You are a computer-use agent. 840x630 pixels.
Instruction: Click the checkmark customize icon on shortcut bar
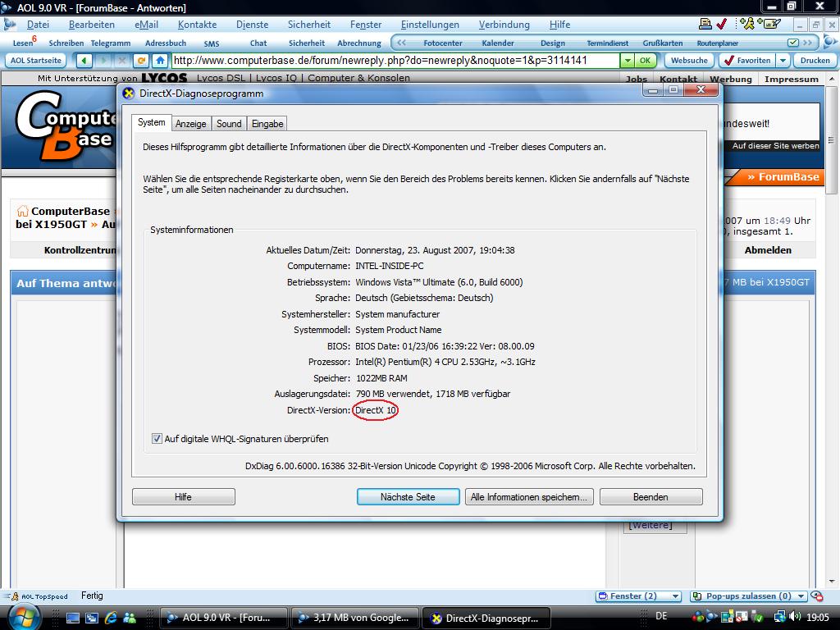pos(793,43)
